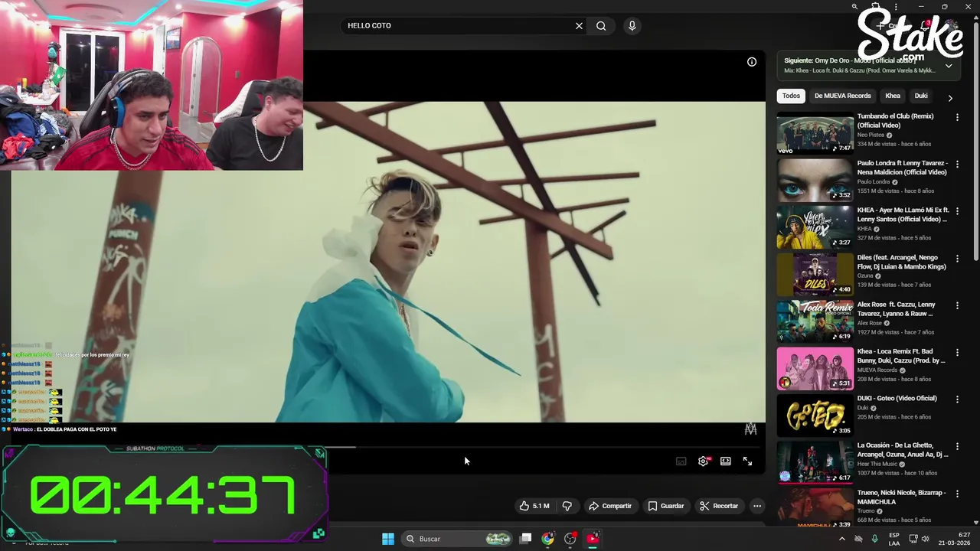Open OBS Studio from the taskbar
This screenshot has height=551, width=980.
[x=570, y=539]
